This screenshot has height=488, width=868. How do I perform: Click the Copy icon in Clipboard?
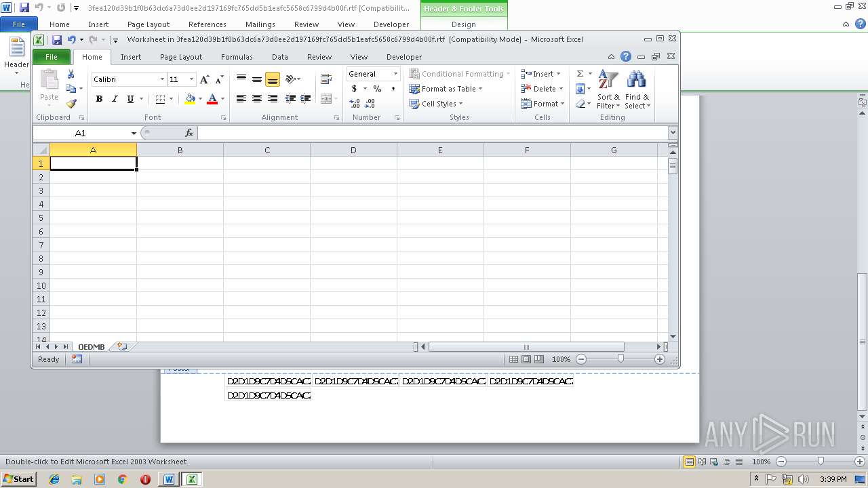click(x=71, y=89)
